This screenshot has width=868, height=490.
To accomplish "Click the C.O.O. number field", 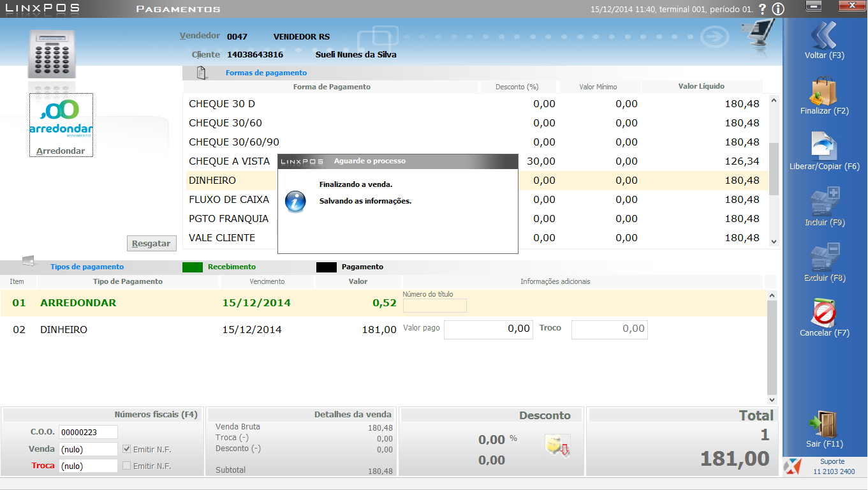I will tap(88, 432).
